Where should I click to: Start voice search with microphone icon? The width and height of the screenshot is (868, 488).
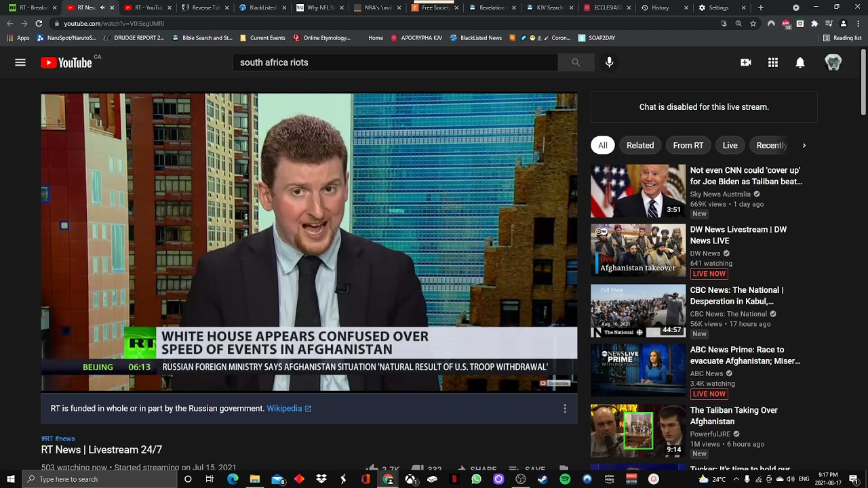pos(609,62)
